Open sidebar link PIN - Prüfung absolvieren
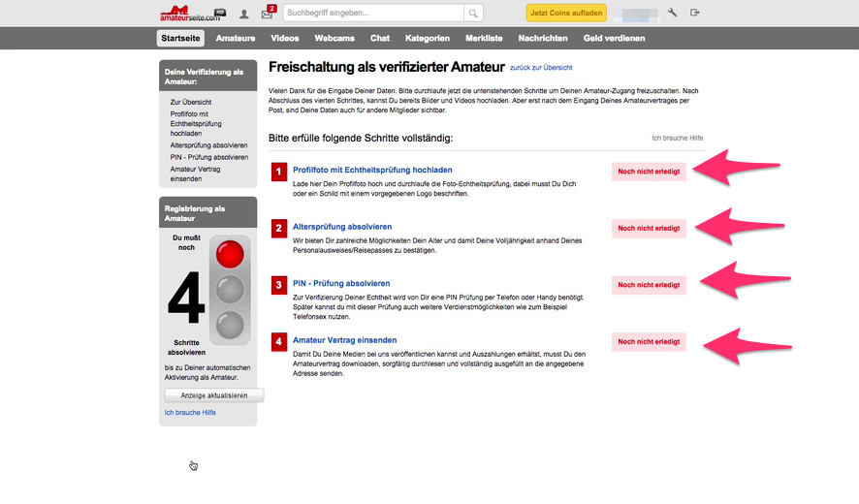The image size is (859, 504). pyautogui.click(x=209, y=157)
